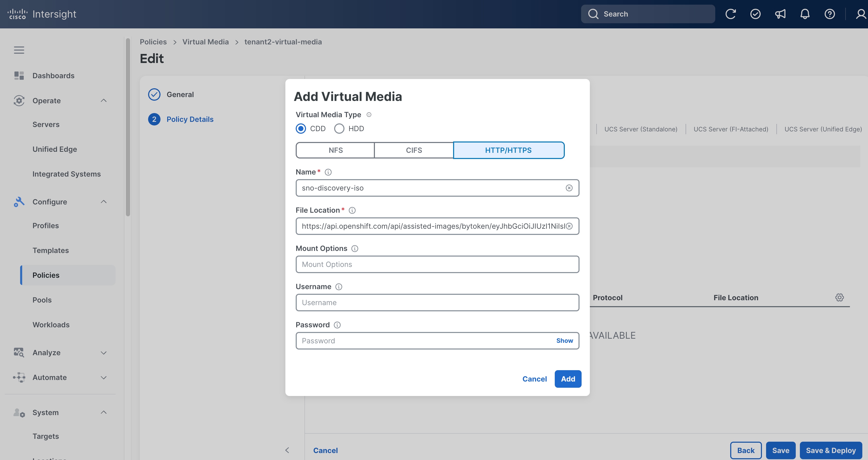Image resolution: width=868 pixels, height=460 pixels.
Task: Click the Username info icon
Action: (339, 287)
